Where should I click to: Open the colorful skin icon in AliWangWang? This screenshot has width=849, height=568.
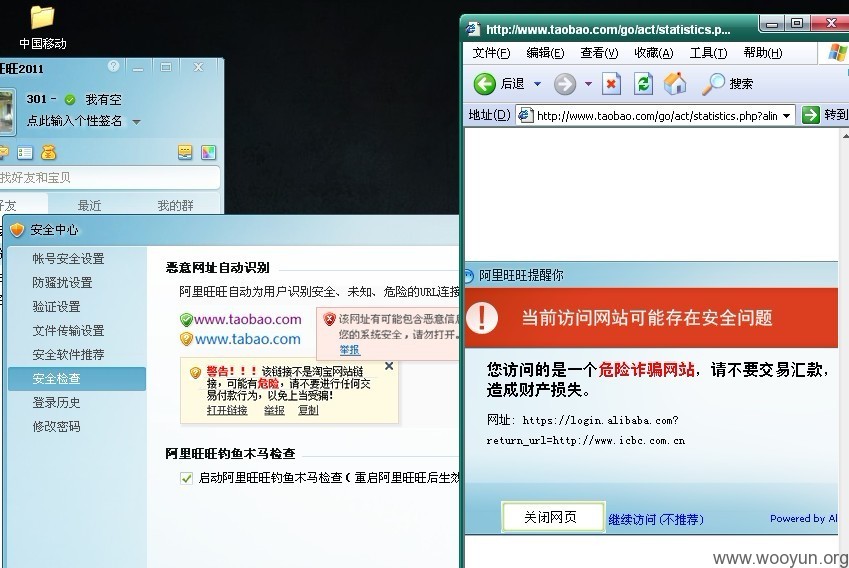click(x=208, y=153)
